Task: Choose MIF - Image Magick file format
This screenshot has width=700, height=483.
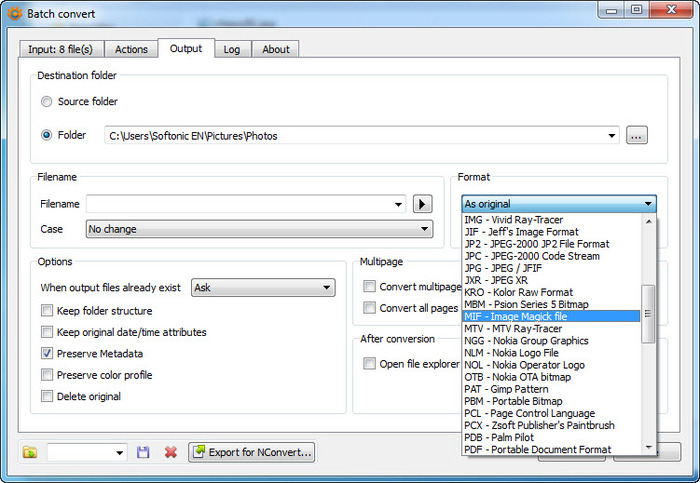Action: [x=551, y=316]
